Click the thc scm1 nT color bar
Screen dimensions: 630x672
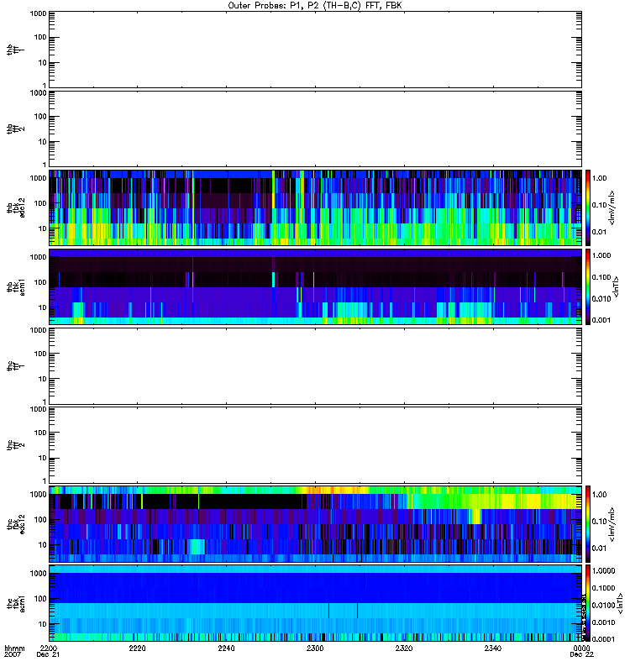click(x=589, y=603)
